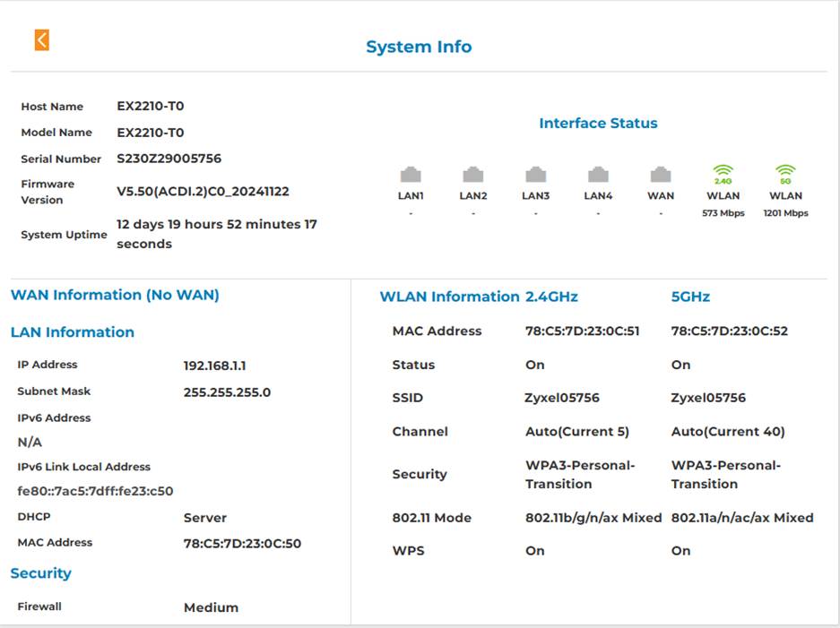Click the LAN IP address 192.168.1.1
This screenshot has height=628, width=840.
point(215,366)
